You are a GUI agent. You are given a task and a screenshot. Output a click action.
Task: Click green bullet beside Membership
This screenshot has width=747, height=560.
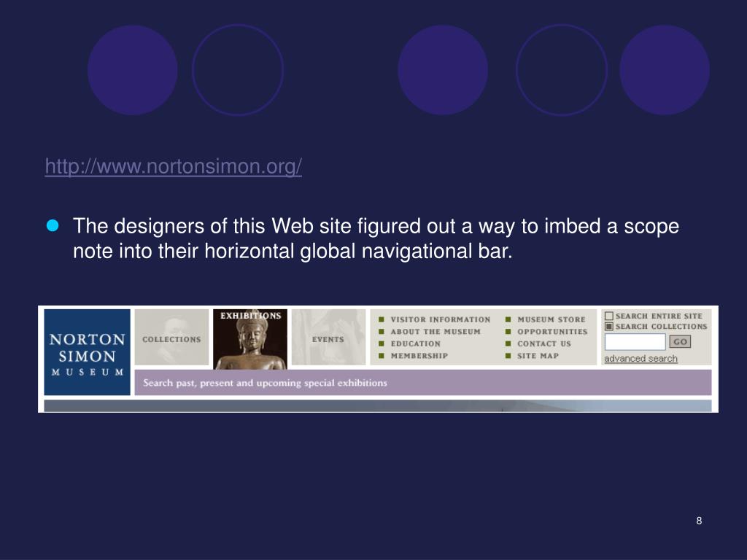381,356
